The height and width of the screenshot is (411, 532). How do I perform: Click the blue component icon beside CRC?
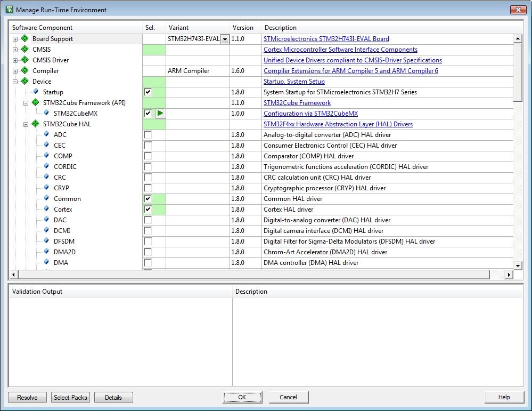click(46, 176)
